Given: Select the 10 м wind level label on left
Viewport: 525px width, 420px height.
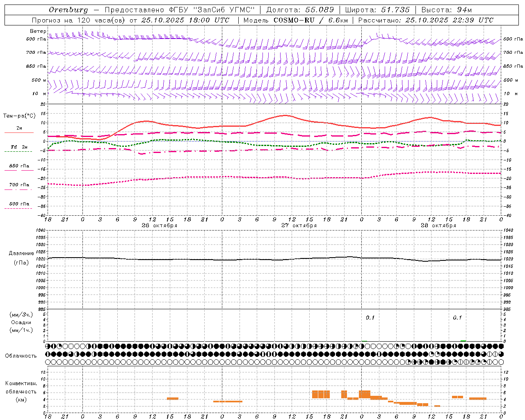Looking at the screenshot, I should 39,94.
